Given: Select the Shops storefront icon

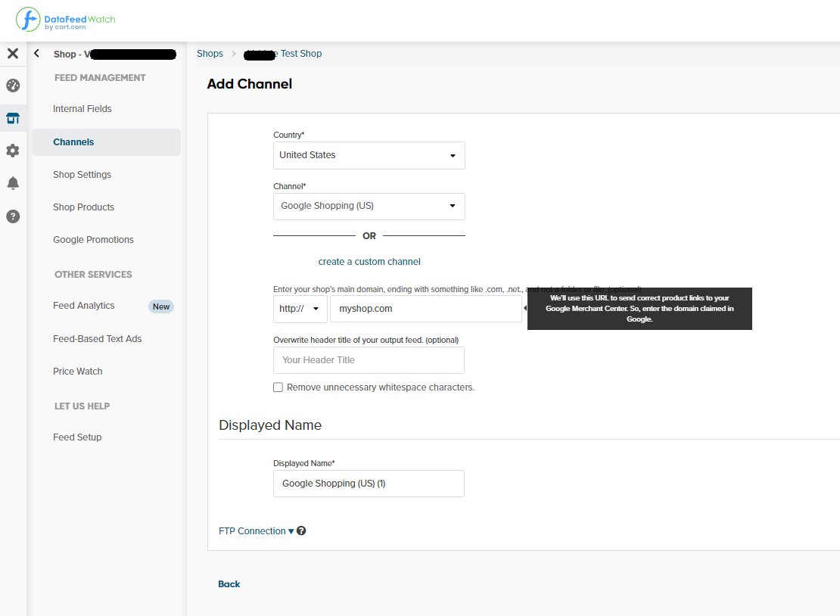Looking at the screenshot, I should point(12,118).
